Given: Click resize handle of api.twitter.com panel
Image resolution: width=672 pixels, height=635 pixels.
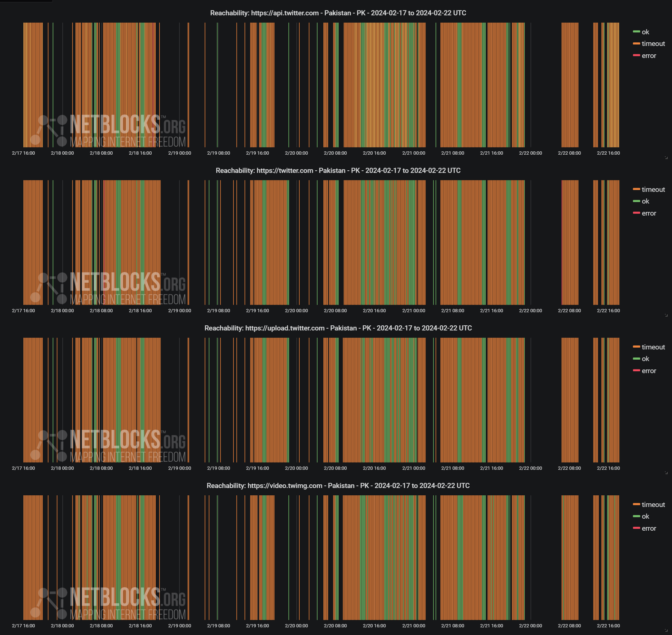Looking at the screenshot, I should coord(666,158).
